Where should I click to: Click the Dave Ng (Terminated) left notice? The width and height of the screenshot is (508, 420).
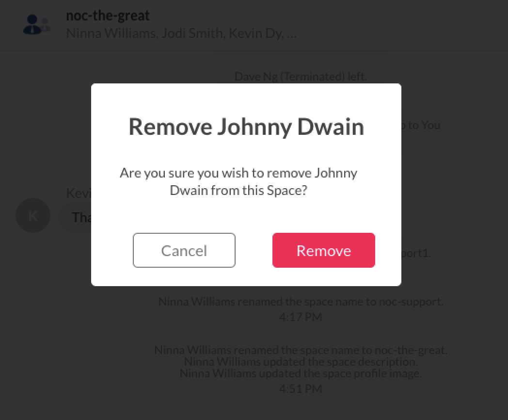[x=301, y=77]
